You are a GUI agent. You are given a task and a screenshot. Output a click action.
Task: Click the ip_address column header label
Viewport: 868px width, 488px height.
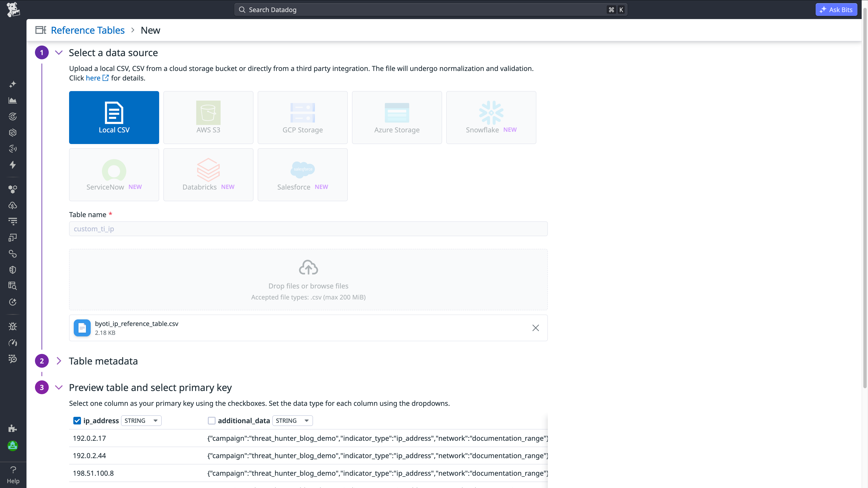(x=101, y=421)
